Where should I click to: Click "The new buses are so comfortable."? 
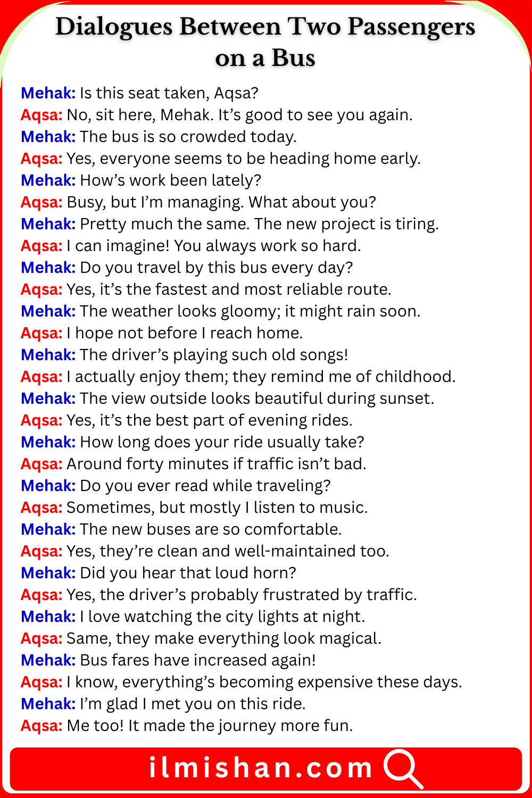[211, 529]
